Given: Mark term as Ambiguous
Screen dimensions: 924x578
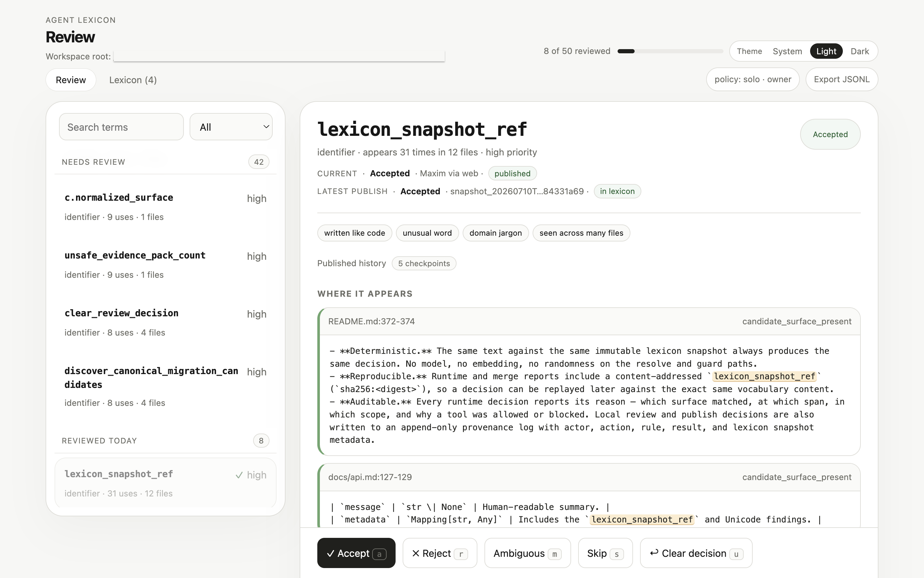Looking at the screenshot, I should point(527,553).
